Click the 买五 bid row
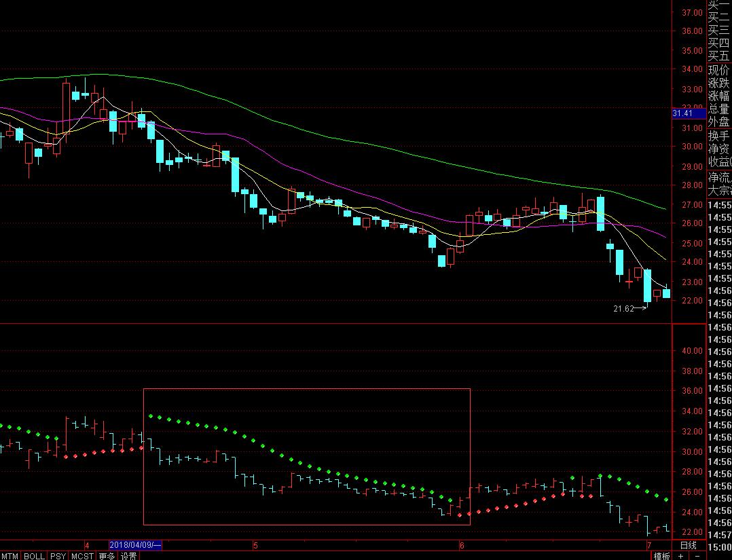 [x=718, y=56]
